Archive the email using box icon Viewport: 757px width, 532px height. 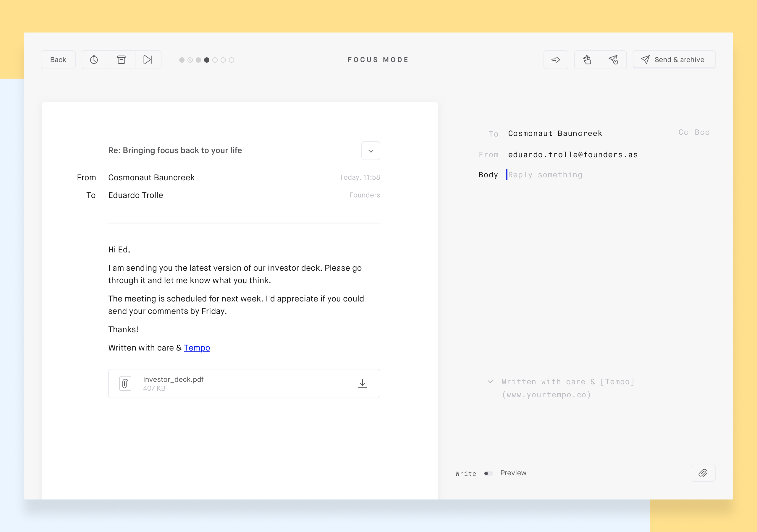pos(121,60)
